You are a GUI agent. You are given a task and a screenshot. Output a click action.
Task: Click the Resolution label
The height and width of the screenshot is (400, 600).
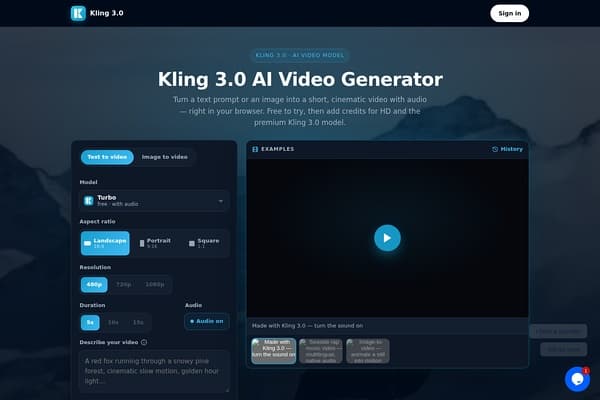point(95,267)
